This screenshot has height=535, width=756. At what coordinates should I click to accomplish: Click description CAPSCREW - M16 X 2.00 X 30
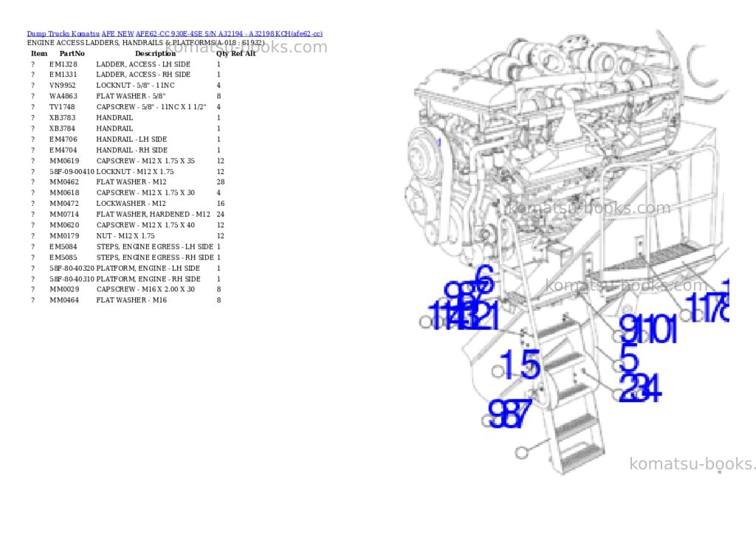tap(145, 289)
